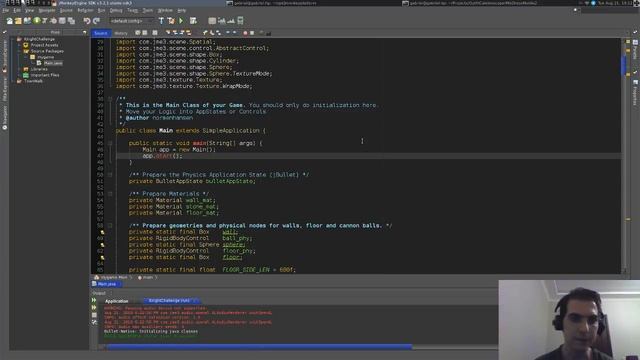Click hint bulb beside the Box wall line
Screen dimensions: 640x360
click(102, 232)
